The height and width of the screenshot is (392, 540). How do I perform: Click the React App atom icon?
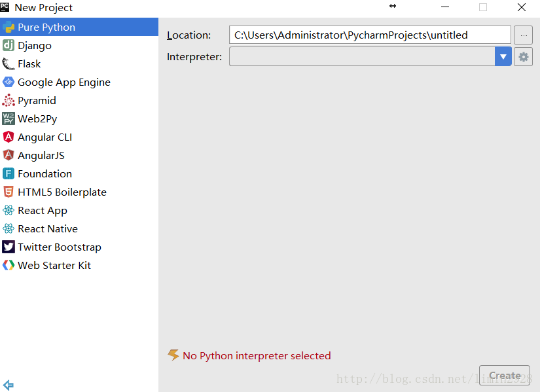point(9,210)
